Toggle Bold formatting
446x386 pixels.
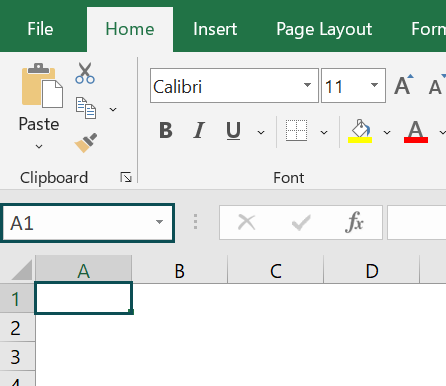pos(166,130)
